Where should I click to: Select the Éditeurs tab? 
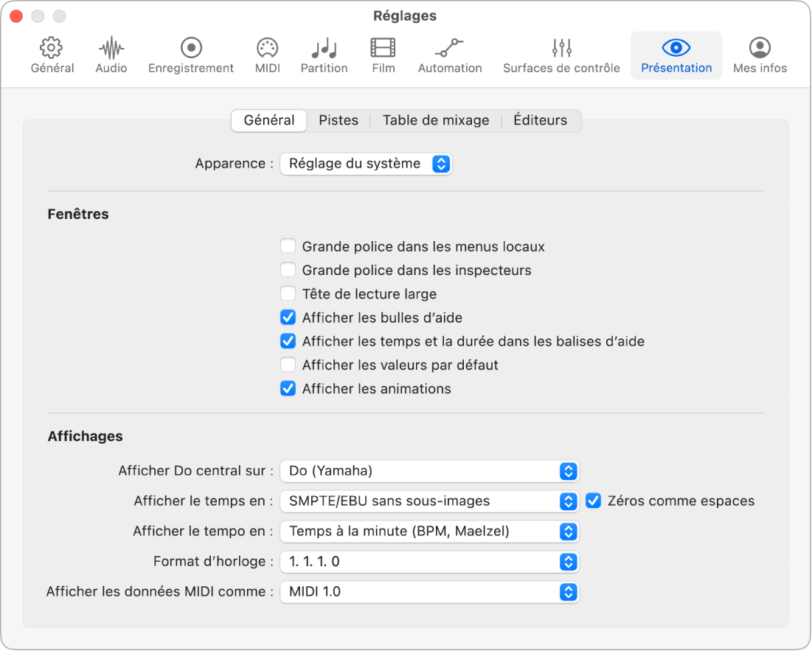pos(541,120)
